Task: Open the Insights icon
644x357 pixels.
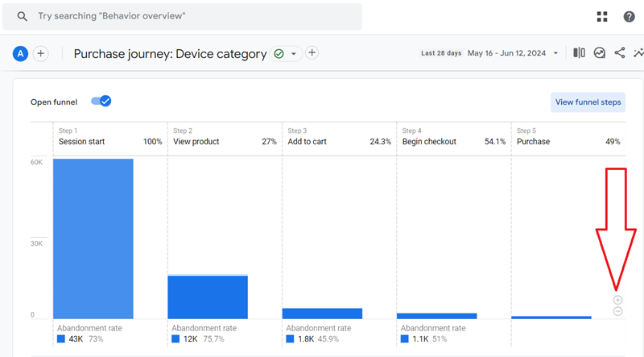Action: 600,53
